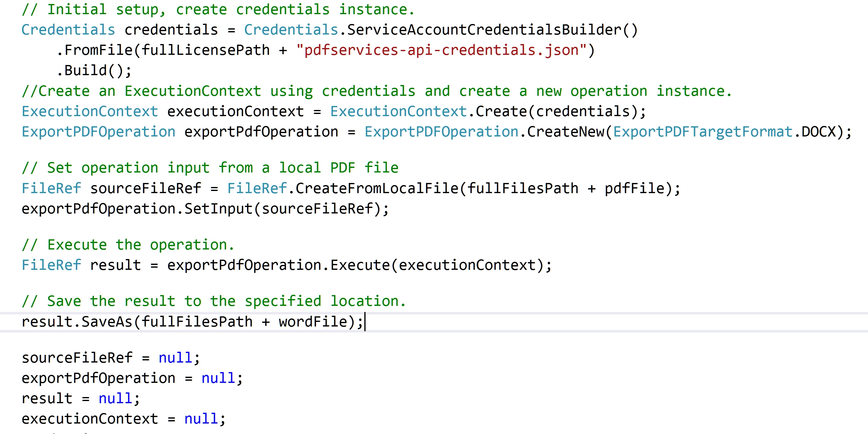Click the pdfFile variable
868x434 pixels.
[634, 189]
